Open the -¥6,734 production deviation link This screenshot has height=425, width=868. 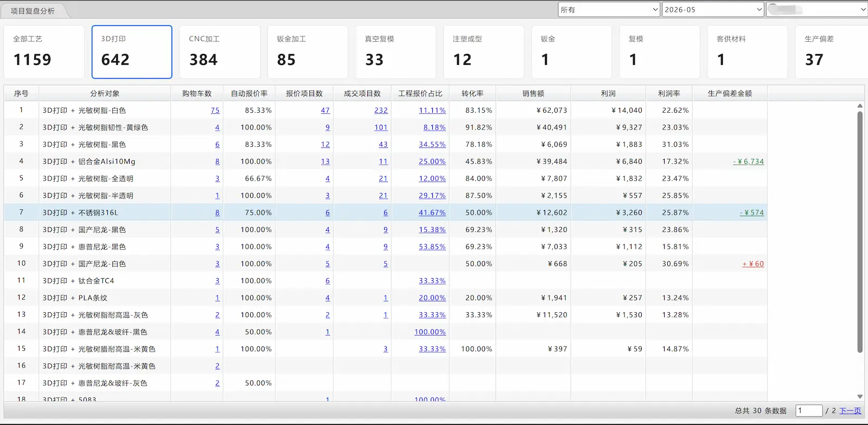(x=748, y=162)
